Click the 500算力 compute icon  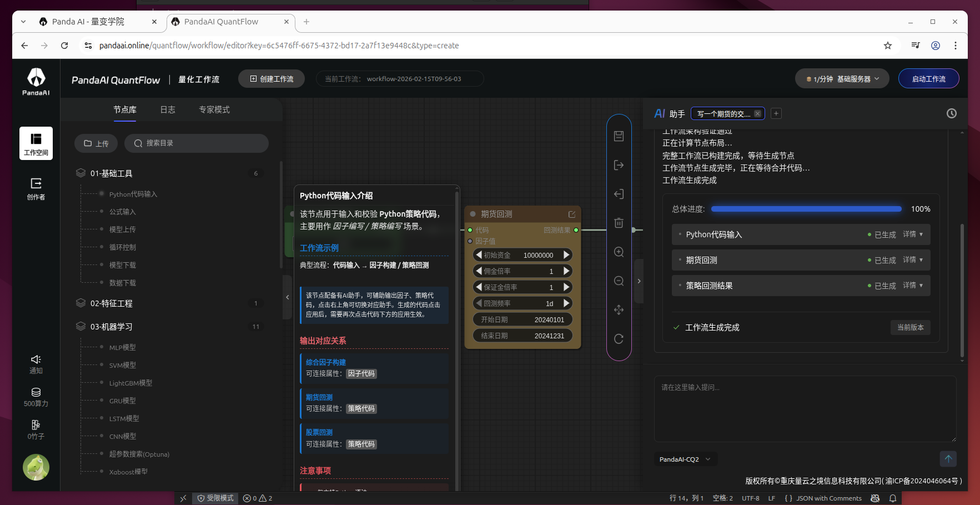[x=36, y=397]
